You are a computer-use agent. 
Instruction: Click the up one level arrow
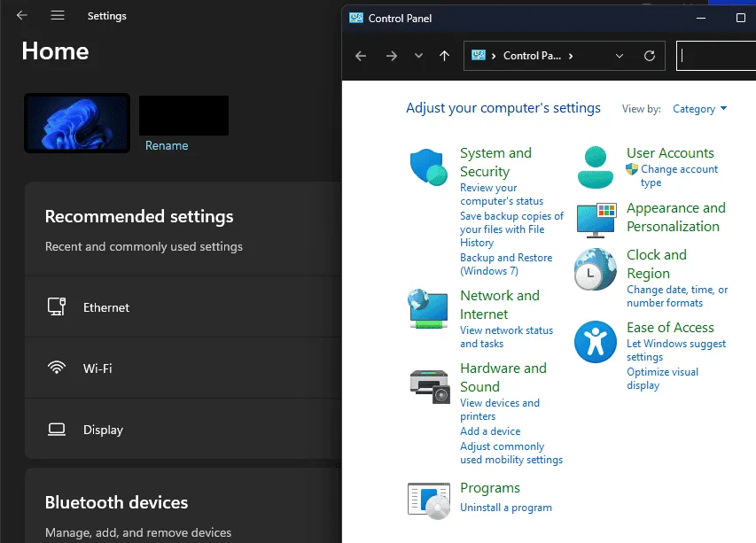click(x=444, y=56)
